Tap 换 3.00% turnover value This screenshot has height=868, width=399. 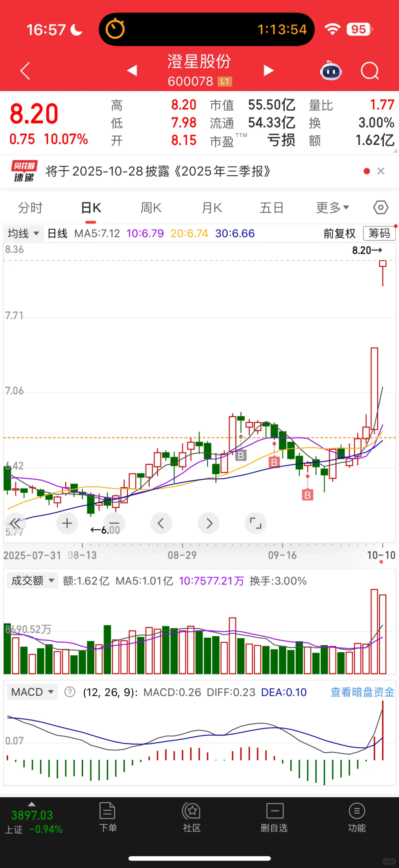click(376, 123)
